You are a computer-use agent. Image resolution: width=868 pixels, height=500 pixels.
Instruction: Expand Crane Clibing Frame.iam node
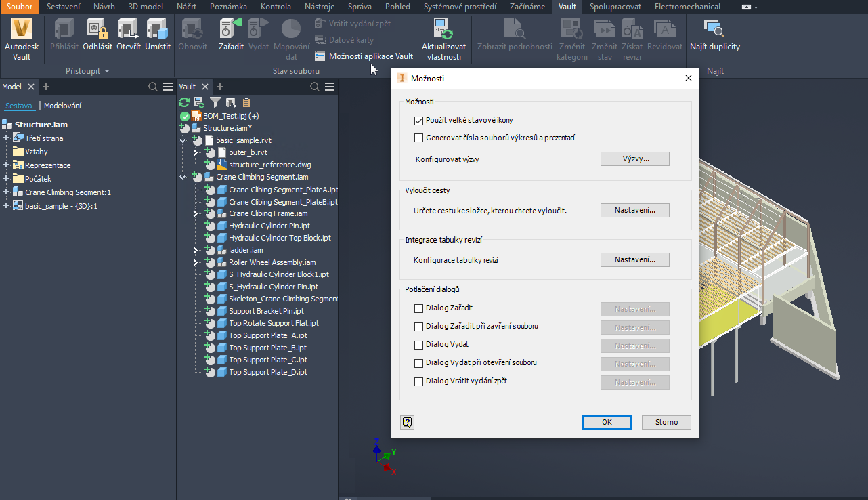click(x=196, y=213)
